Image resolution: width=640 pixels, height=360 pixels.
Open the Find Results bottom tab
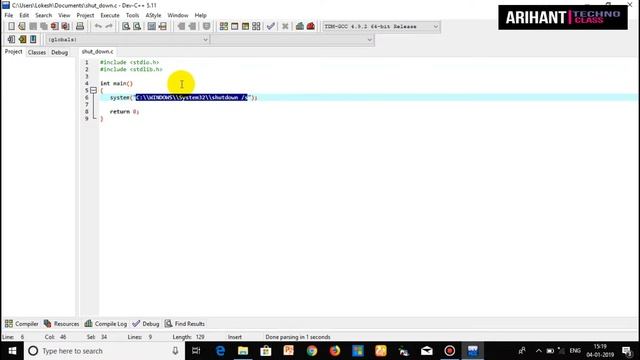[x=184, y=324]
